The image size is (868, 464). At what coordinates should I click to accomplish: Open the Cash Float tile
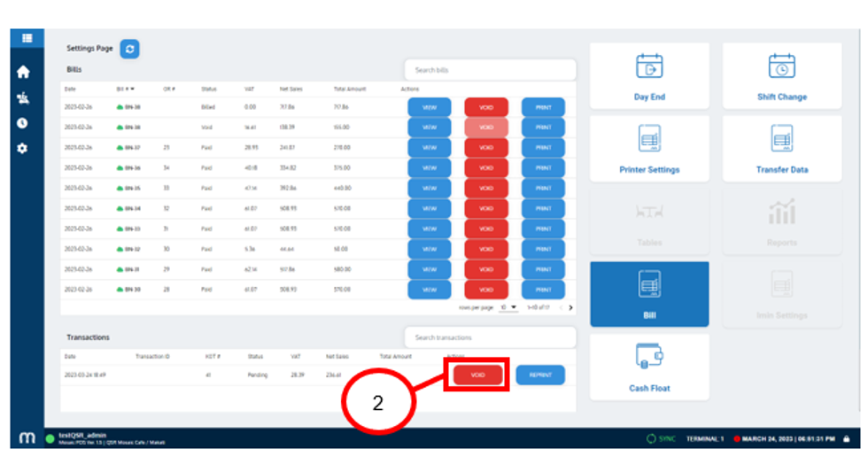649,367
